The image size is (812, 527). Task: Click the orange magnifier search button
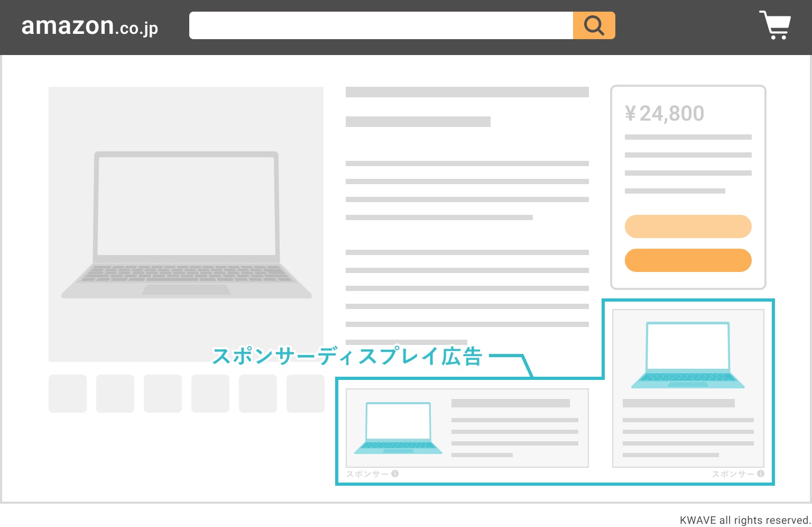pyautogui.click(x=594, y=25)
